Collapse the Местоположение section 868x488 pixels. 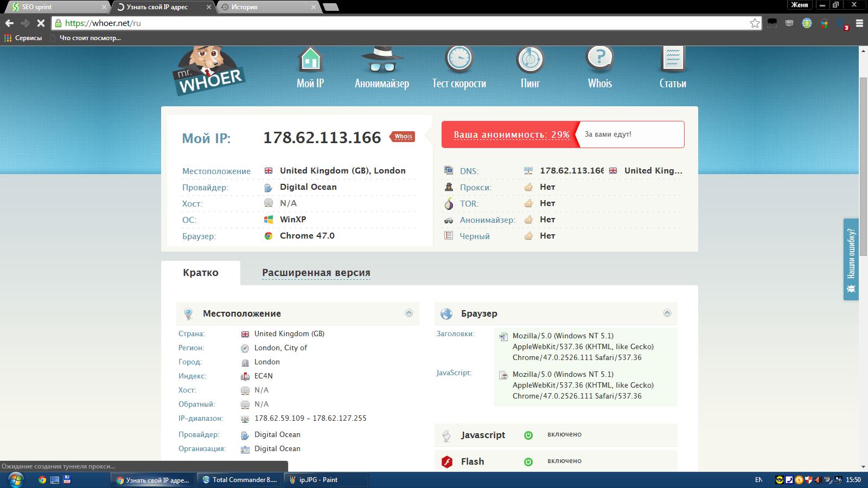point(409,313)
